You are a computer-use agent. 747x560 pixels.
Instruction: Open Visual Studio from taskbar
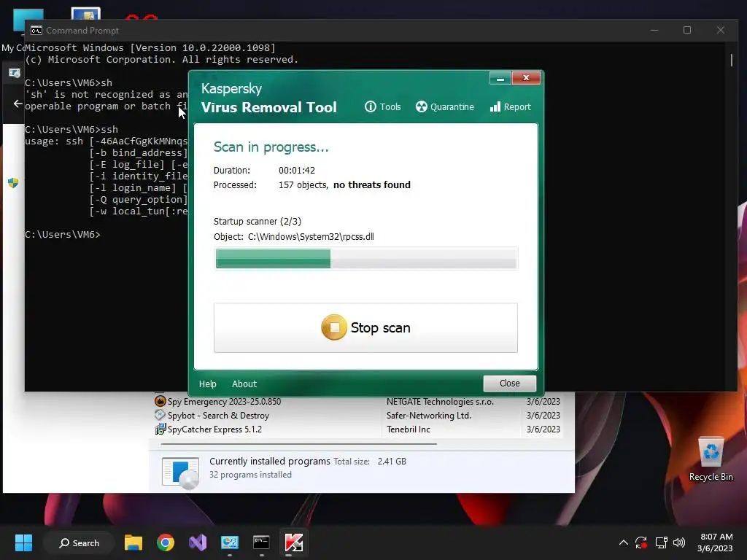pyautogui.click(x=197, y=542)
